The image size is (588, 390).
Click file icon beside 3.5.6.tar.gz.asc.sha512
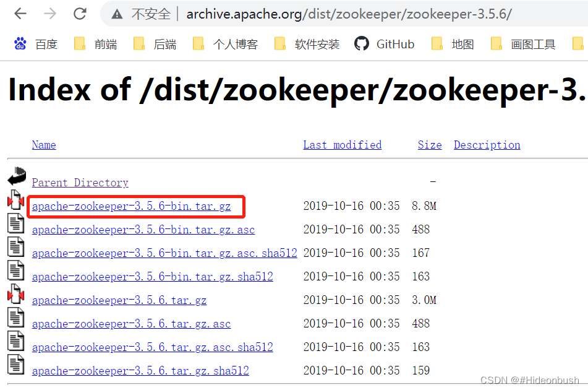15,341
